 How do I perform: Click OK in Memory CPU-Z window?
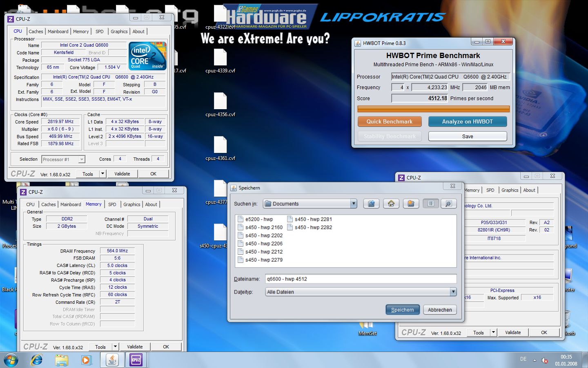coord(166,347)
